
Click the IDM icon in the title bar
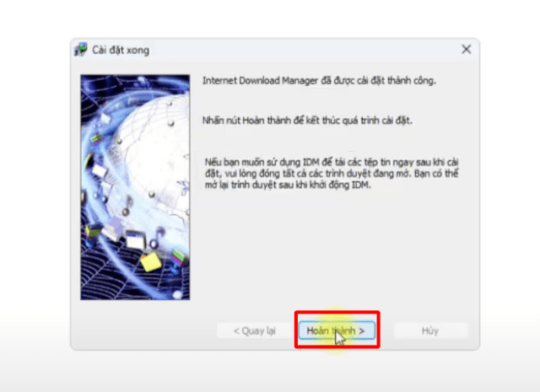tap(81, 50)
